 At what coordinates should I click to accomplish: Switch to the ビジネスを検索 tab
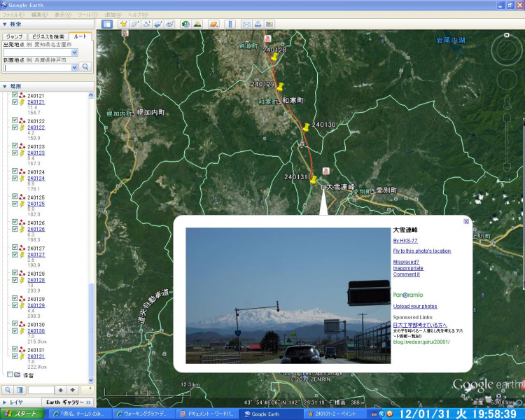[x=48, y=36]
